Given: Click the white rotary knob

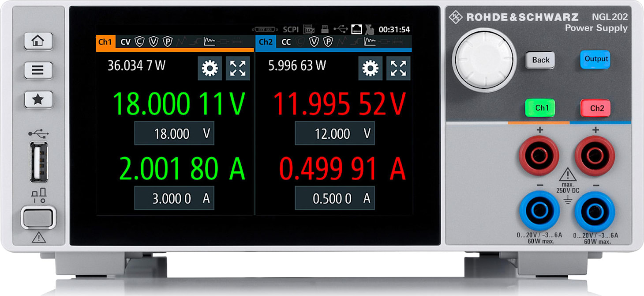Looking at the screenshot, I should click(x=484, y=59).
